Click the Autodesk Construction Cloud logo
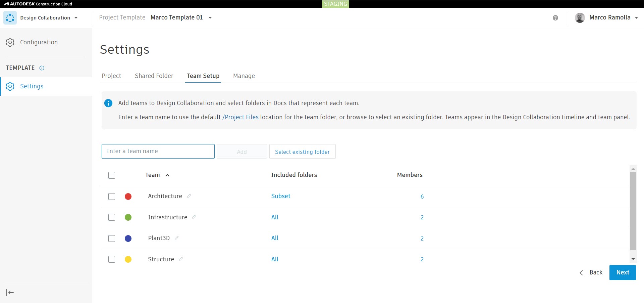The width and height of the screenshot is (644, 303). click(38, 4)
